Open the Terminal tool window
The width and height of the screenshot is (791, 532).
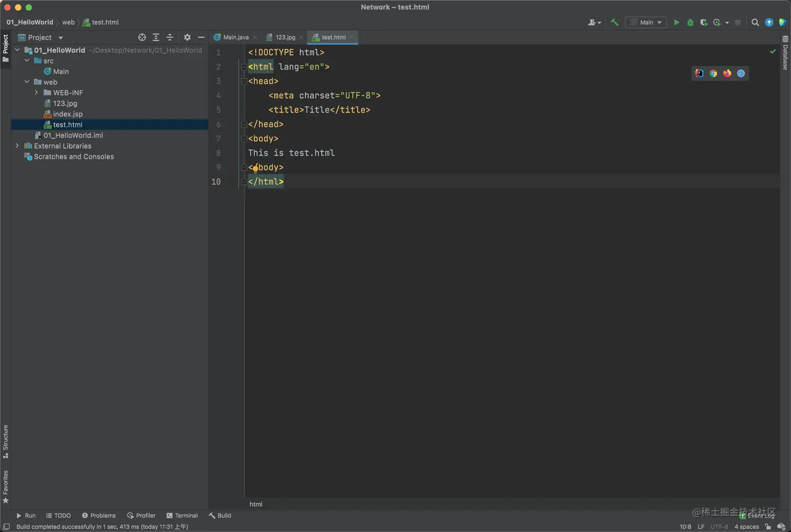coord(182,516)
